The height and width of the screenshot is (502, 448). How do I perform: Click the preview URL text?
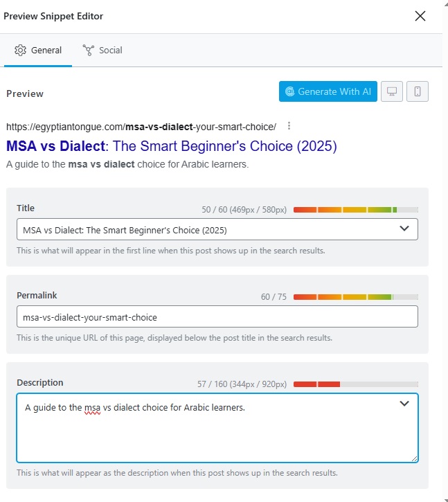point(141,127)
